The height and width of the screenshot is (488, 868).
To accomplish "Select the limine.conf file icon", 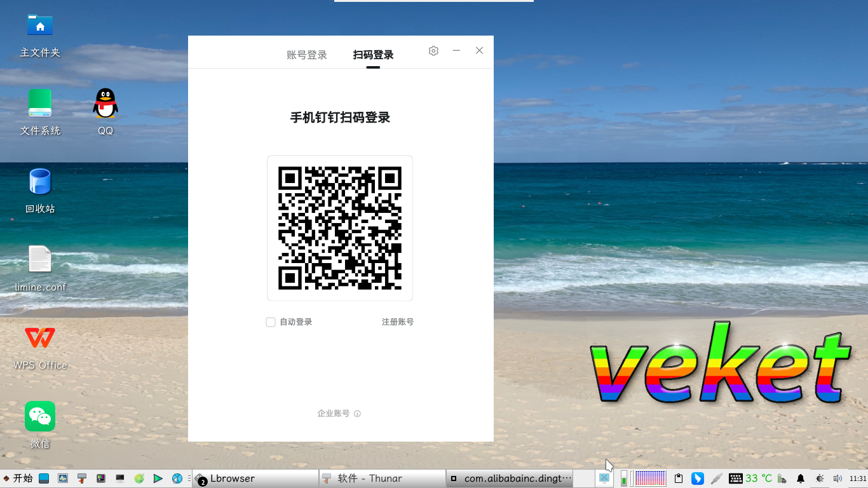I will pyautogui.click(x=40, y=269).
